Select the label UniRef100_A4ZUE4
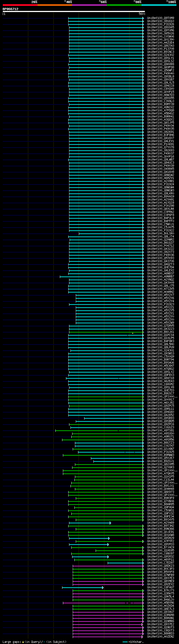The height and width of the screenshot is (644, 179). pyautogui.click(x=161, y=43)
